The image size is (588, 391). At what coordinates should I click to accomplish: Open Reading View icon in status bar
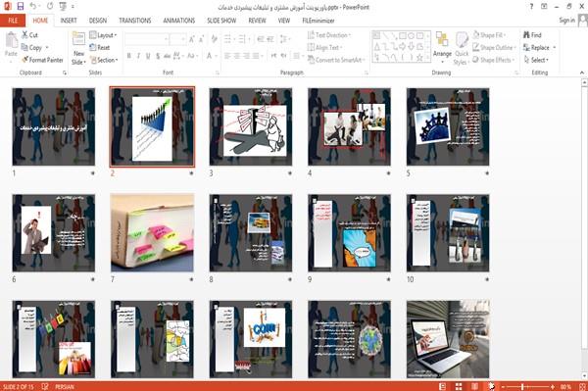click(x=474, y=386)
